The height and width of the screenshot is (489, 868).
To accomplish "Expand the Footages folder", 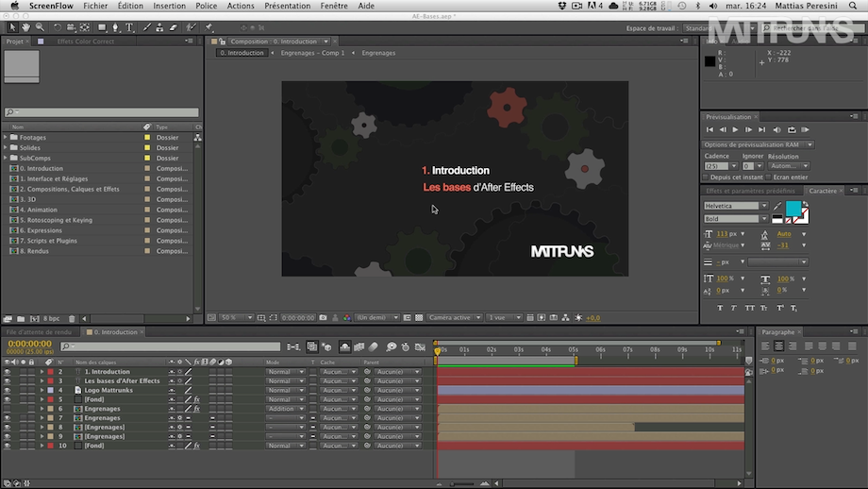I will pos(6,137).
